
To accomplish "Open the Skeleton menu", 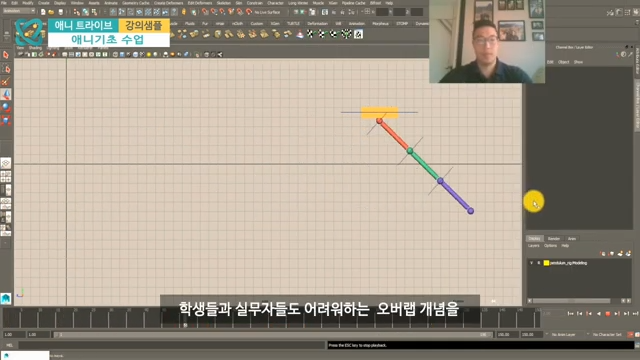I will pyautogui.click(x=223, y=3).
